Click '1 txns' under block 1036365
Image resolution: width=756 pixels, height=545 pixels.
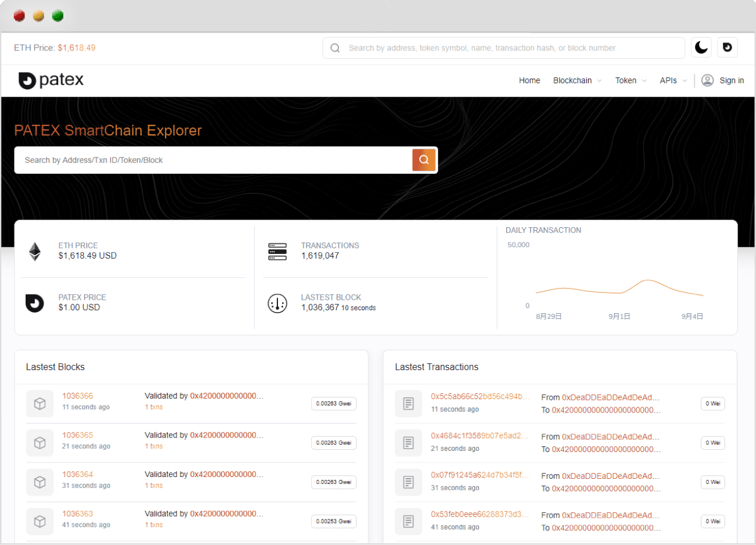[x=154, y=446]
